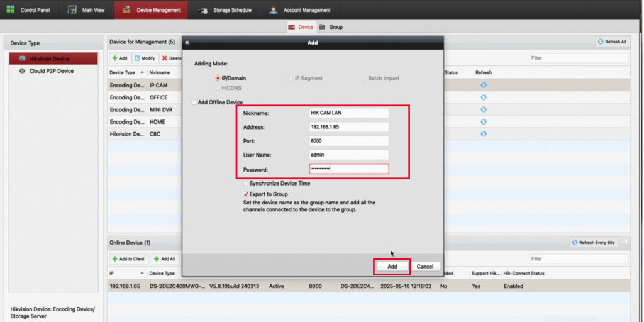The image size is (644, 322).
Task: Enable the Add Offline Device checkbox
Action: 194,102
